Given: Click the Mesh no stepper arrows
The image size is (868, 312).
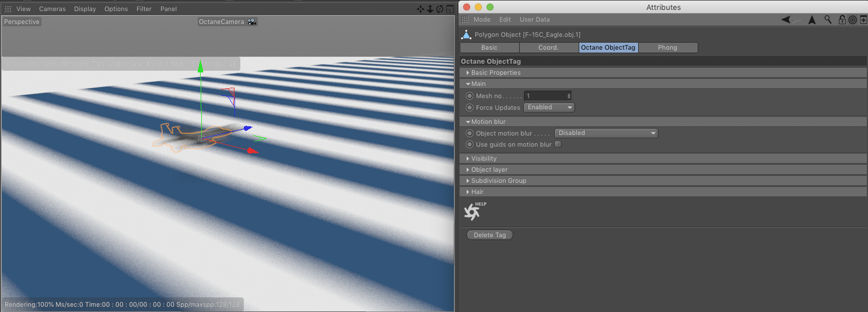Looking at the screenshot, I should tap(569, 96).
